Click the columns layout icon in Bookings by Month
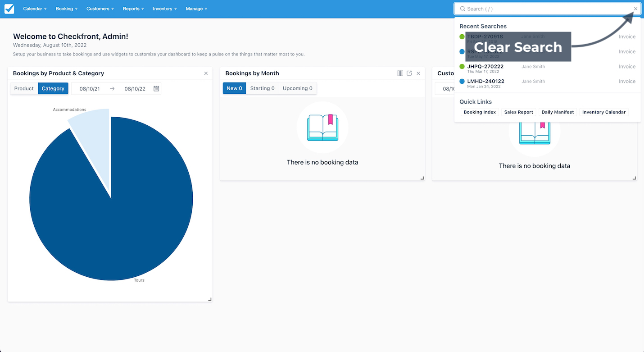The width and height of the screenshot is (644, 352). [x=400, y=73]
